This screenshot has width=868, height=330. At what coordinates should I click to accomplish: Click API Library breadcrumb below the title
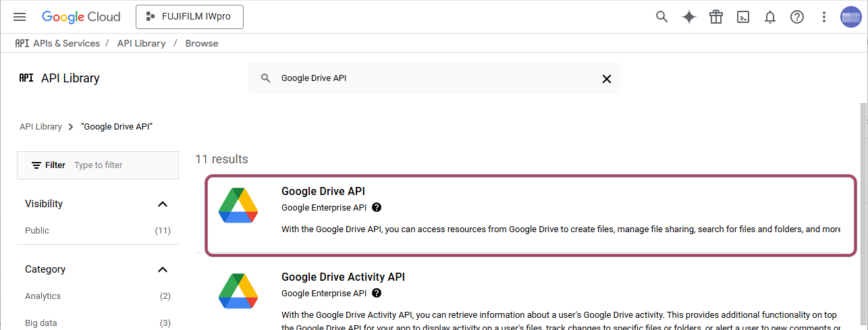[40, 127]
